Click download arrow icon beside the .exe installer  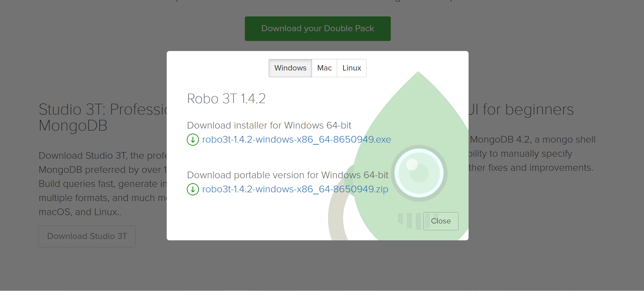(193, 140)
